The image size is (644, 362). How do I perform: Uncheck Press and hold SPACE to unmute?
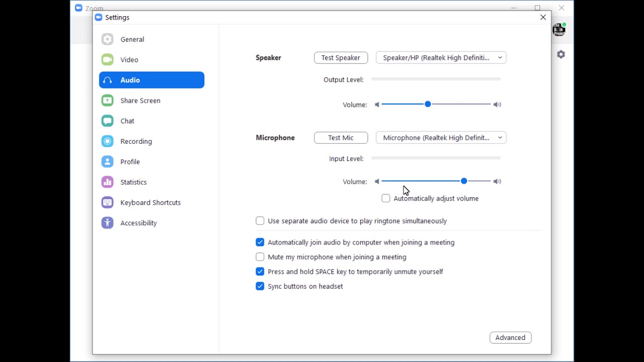pyautogui.click(x=260, y=271)
